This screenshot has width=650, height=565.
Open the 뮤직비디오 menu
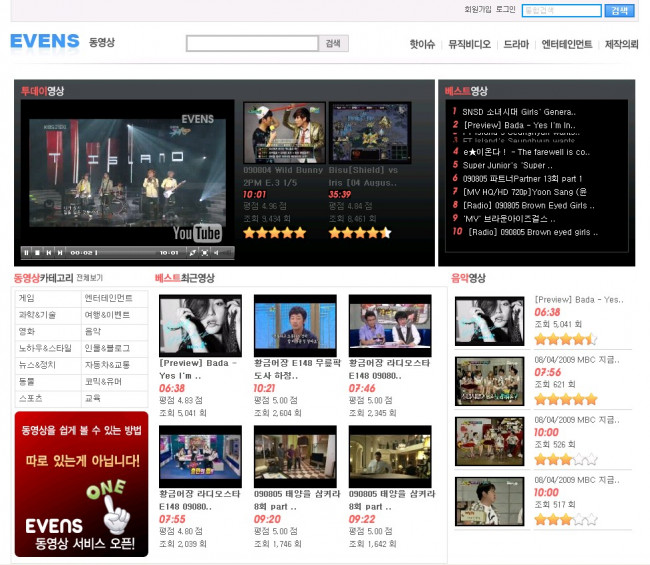(x=469, y=44)
